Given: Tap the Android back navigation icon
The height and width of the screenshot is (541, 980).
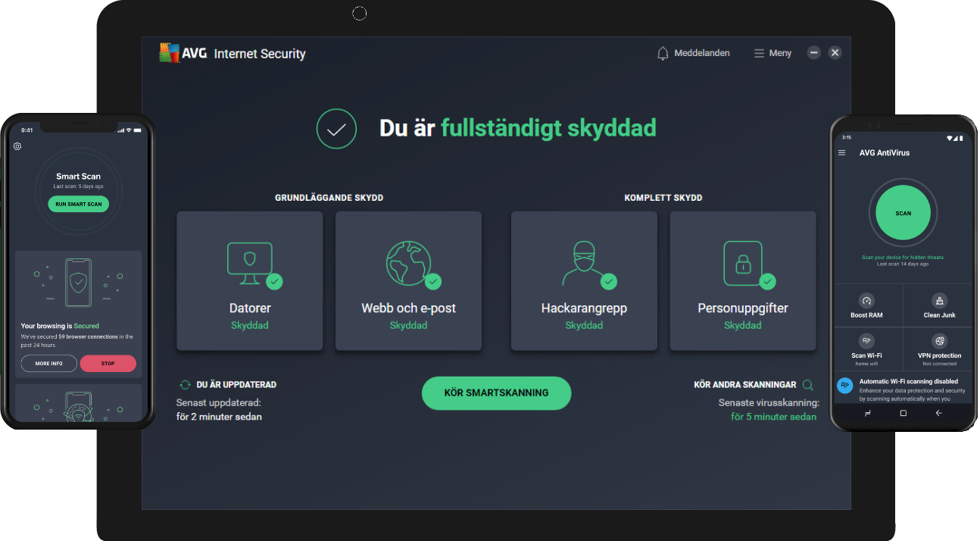Looking at the screenshot, I should pyautogui.click(x=938, y=413).
